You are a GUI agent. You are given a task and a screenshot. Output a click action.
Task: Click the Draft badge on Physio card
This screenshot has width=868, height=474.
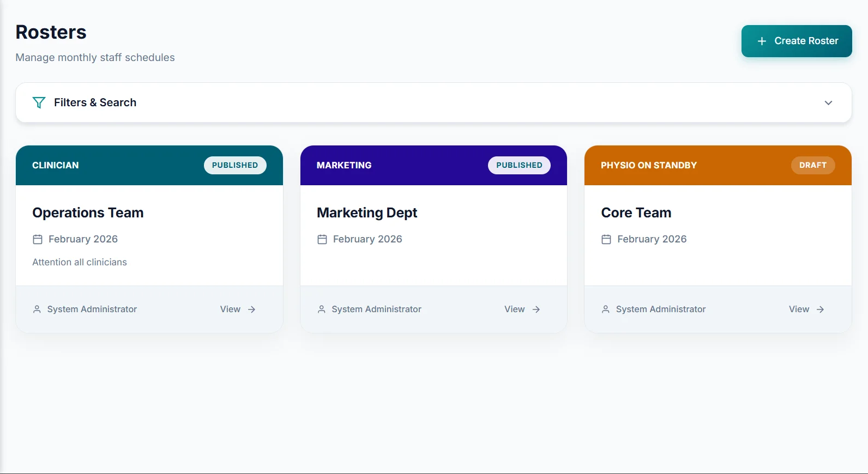tap(812, 165)
